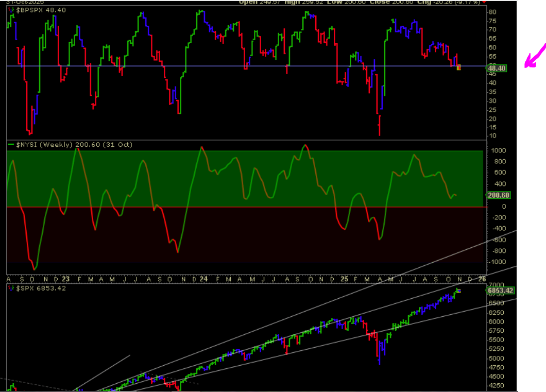Click the 5500 price level on SPX axis

(x=496, y=340)
